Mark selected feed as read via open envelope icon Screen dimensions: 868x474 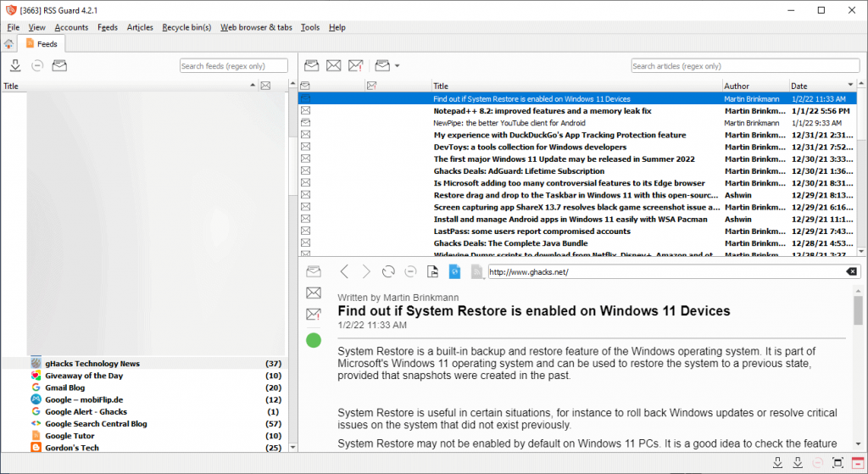[x=59, y=65]
